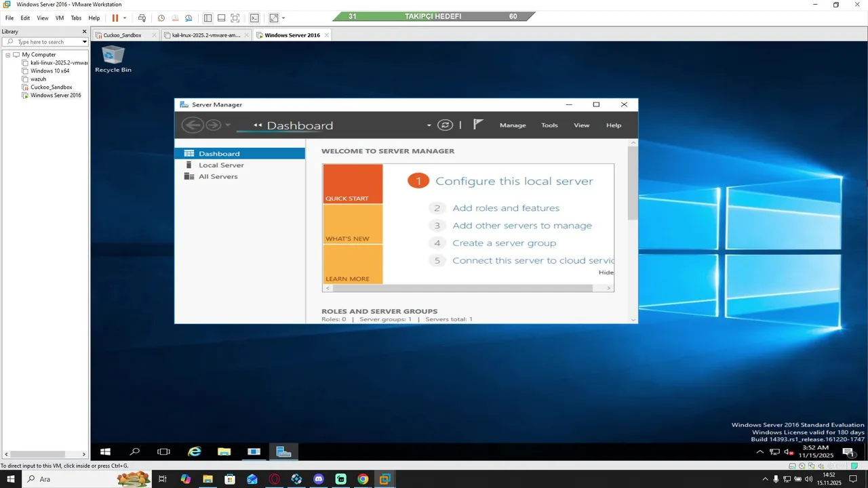
Task: Revert the VM to its snapshot
Action: [x=175, y=18]
